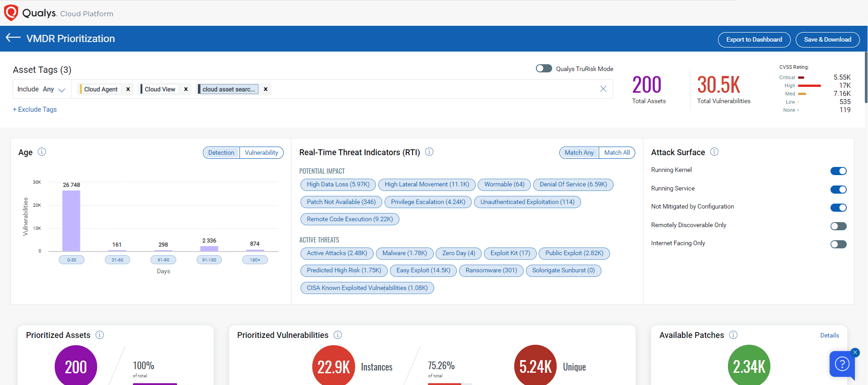Open Available Patches Details link
868x385 pixels.
(830, 335)
